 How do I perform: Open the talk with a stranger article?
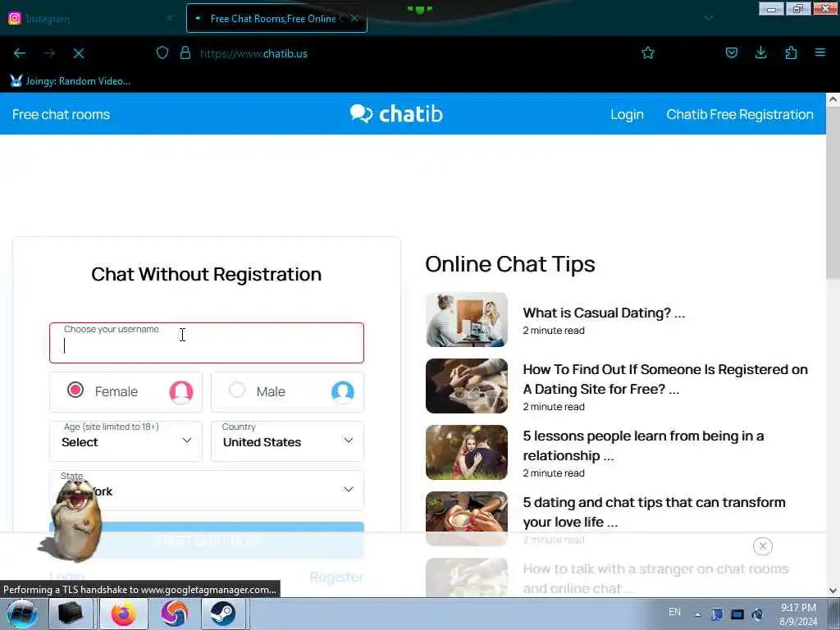coord(655,578)
